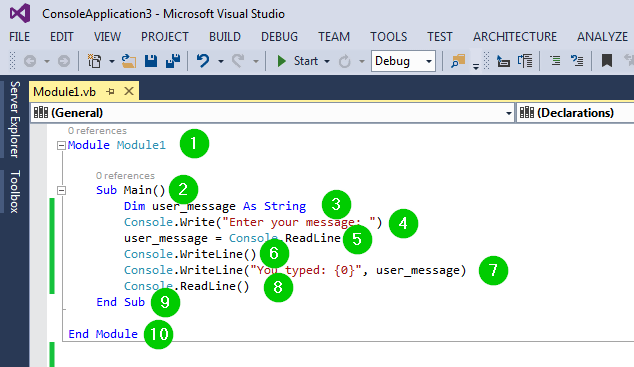Open the ARCHITECTURE menu
Screen dimensions: 634x367
click(515, 37)
